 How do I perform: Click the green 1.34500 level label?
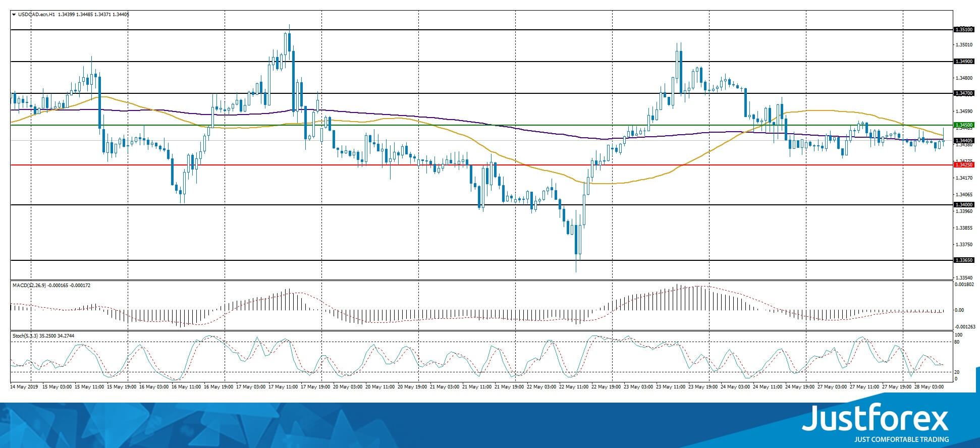click(963, 125)
